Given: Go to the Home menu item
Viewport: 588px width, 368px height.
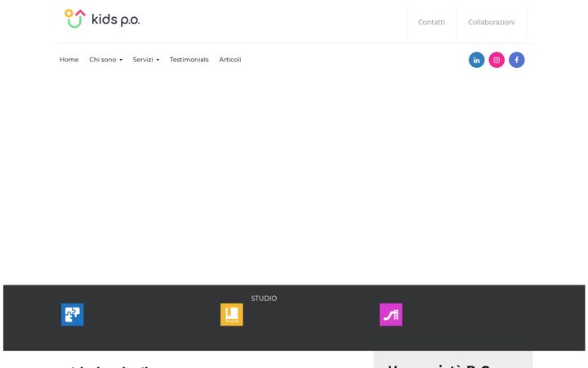Looking at the screenshot, I should coord(69,60).
